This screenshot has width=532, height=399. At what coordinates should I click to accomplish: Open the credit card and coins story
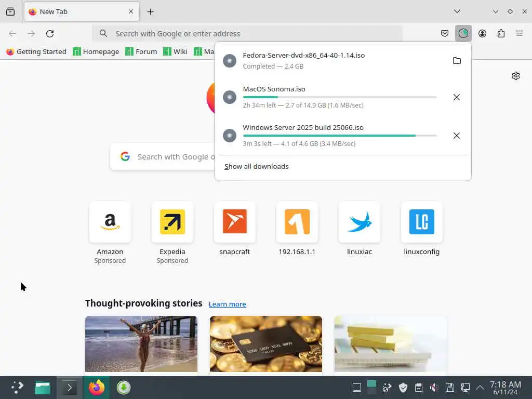point(266,344)
